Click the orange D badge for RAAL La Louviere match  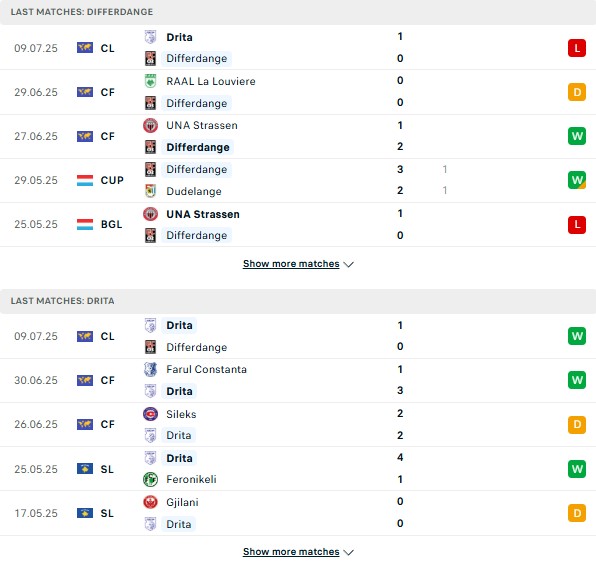pos(577,92)
